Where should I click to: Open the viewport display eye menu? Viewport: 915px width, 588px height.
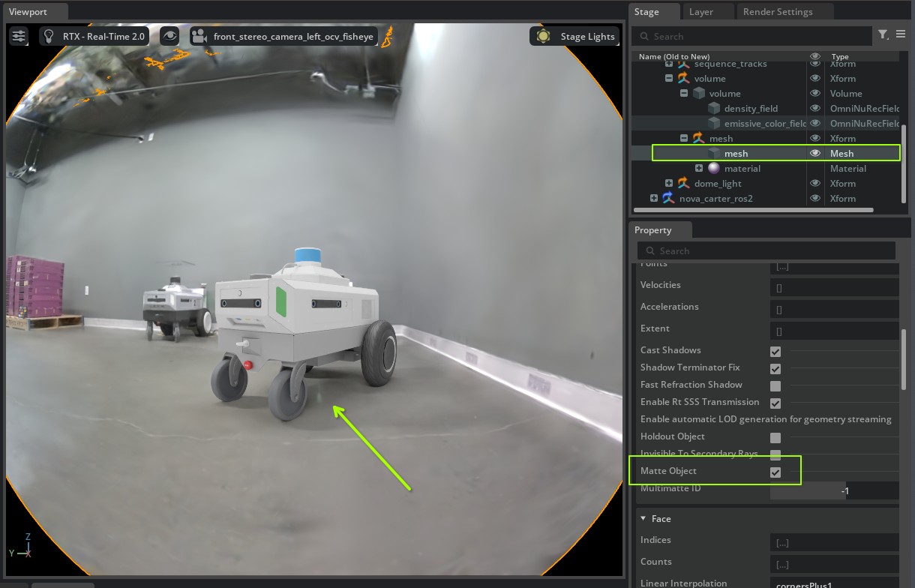coord(169,36)
